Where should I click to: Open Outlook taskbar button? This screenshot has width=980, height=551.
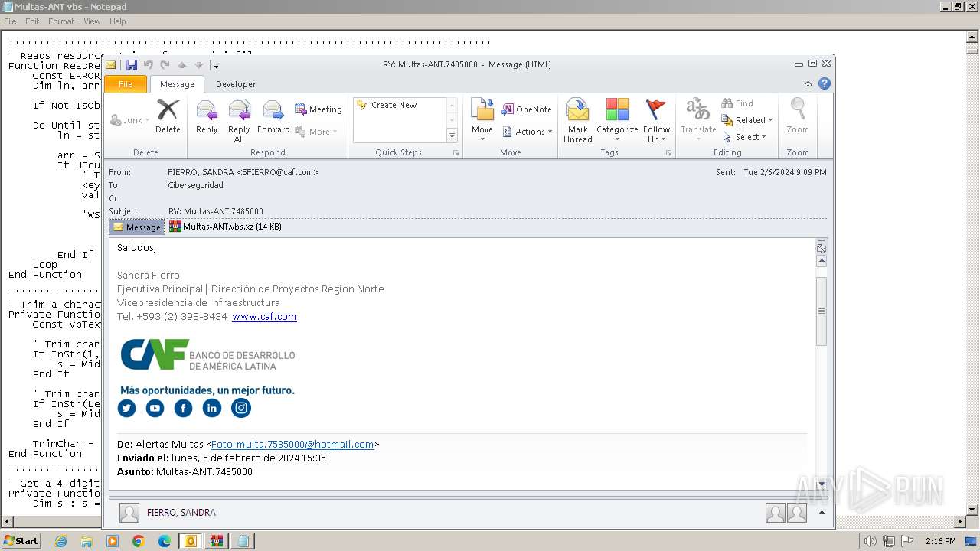[x=191, y=541]
